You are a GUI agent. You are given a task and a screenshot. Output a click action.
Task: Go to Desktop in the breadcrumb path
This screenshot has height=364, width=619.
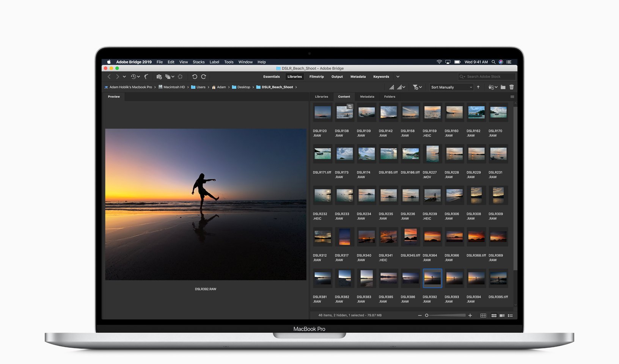(x=244, y=87)
